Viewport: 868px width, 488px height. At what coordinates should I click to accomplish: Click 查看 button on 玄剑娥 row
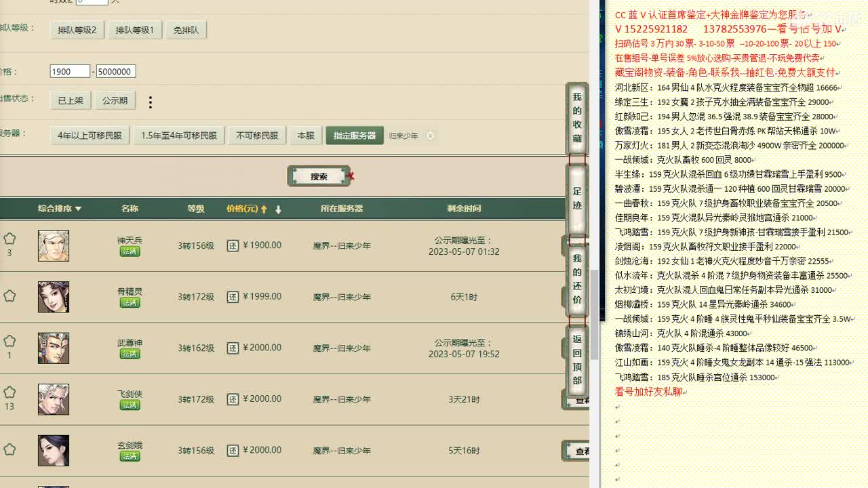click(x=577, y=451)
